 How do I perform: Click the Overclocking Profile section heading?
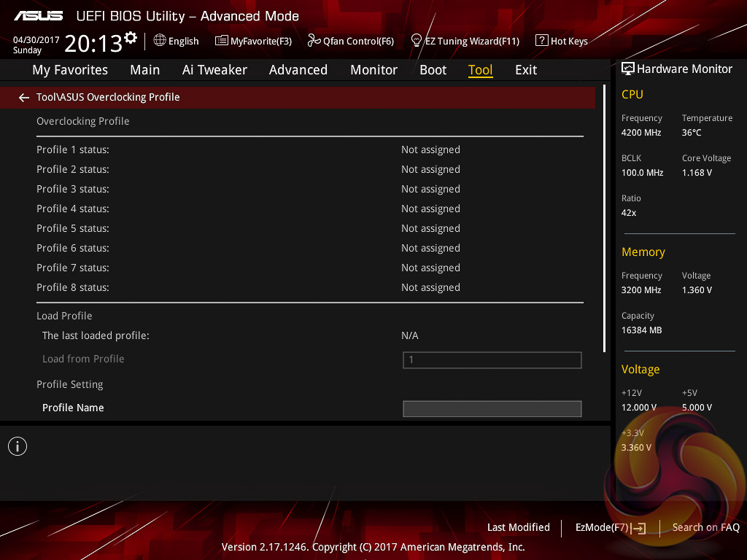83,122
